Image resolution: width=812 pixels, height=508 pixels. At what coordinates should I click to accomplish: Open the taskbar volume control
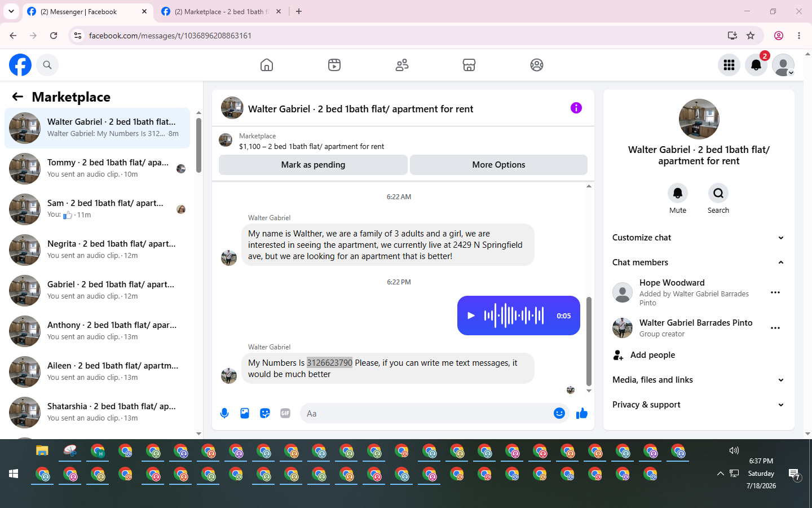click(734, 450)
